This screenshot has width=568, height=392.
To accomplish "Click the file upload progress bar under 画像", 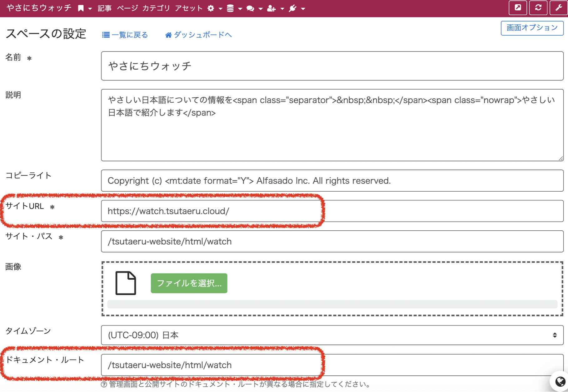I will point(331,304).
